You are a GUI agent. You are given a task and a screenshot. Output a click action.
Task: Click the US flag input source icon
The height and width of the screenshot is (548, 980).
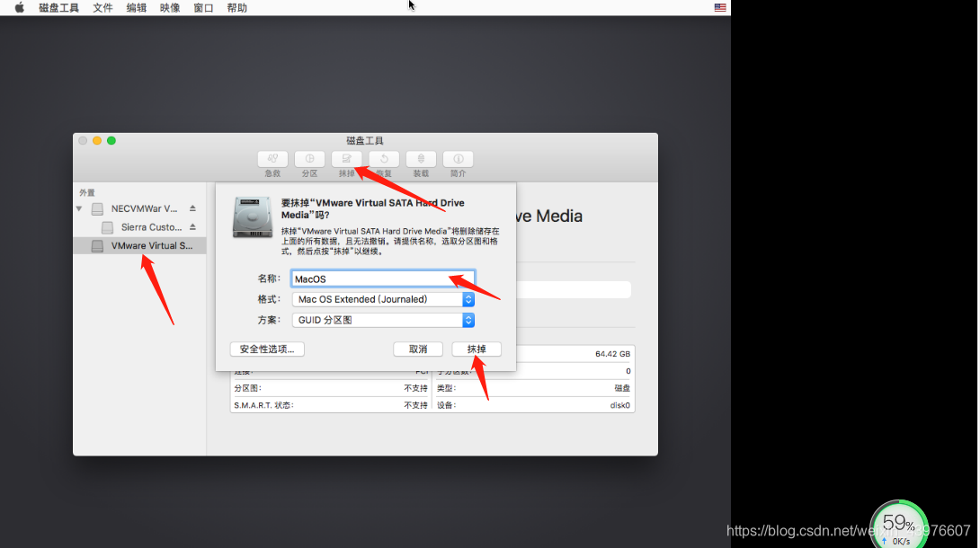tap(720, 8)
